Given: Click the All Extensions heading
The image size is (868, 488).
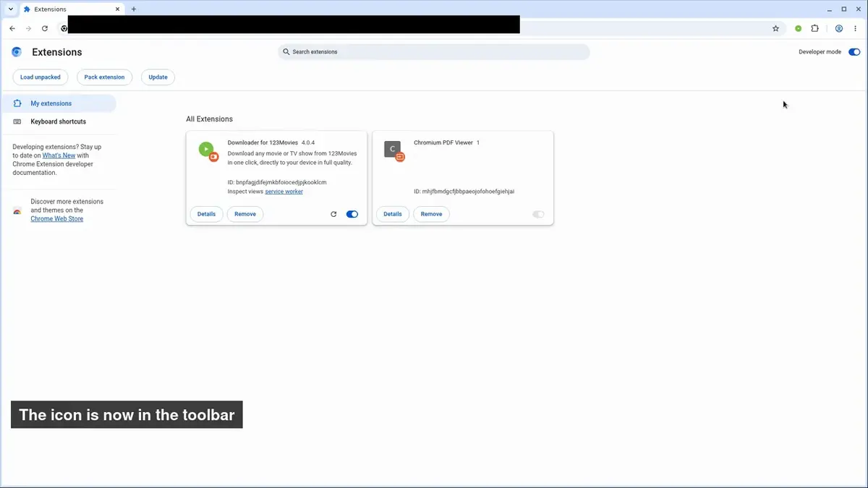Looking at the screenshot, I should coord(209,119).
